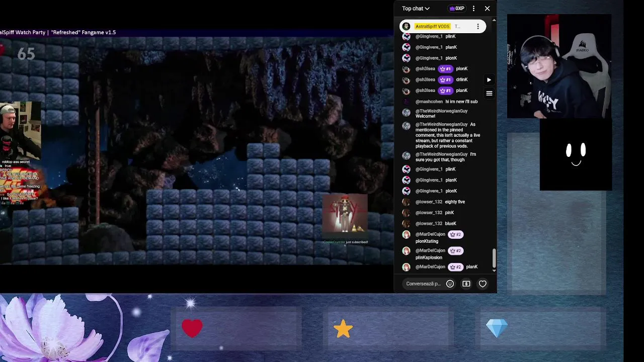This screenshot has width=644, height=362.
Task: Click the pinned message channel avatar
Action: [x=406, y=26]
